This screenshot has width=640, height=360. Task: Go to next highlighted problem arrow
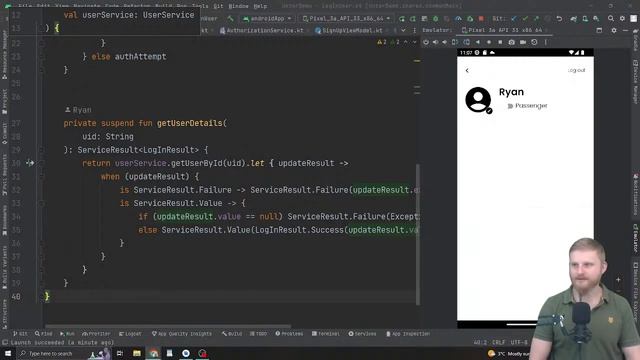[x=414, y=42]
